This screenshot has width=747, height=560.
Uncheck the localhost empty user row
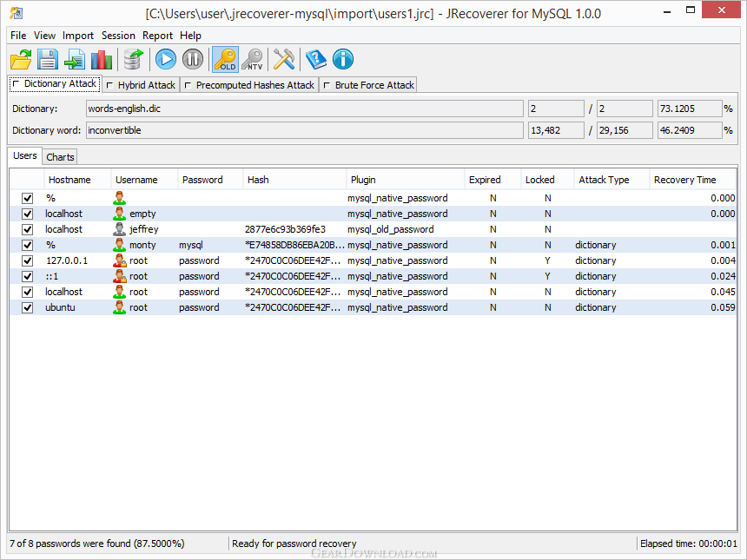click(28, 214)
